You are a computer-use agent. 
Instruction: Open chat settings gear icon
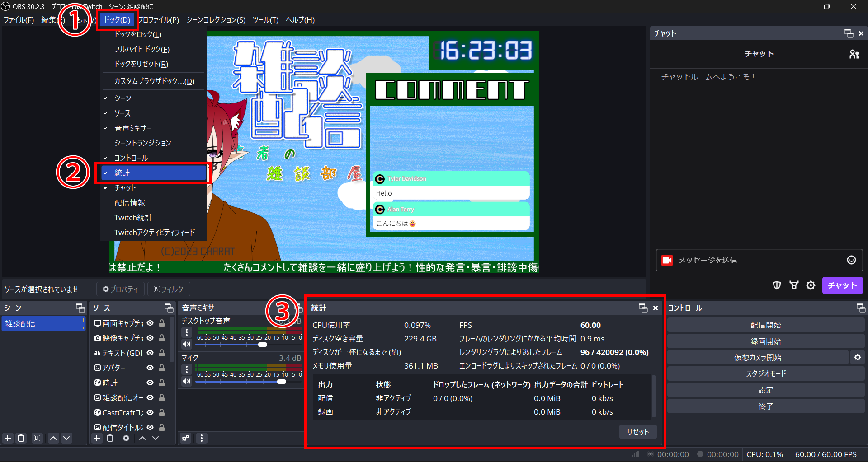tap(811, 285)
